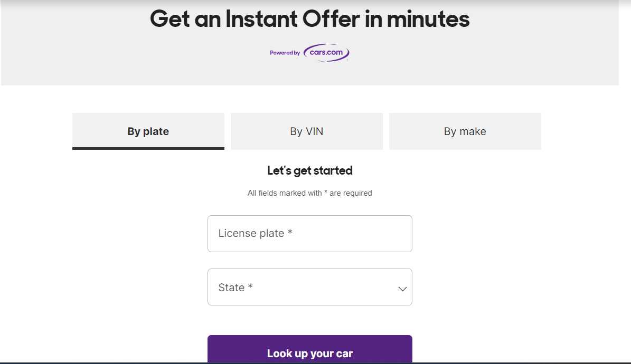This screenshot has width=631, height=364.
Task: Click the Get an Instant Offer heading
Action: [x=310, y=19]
